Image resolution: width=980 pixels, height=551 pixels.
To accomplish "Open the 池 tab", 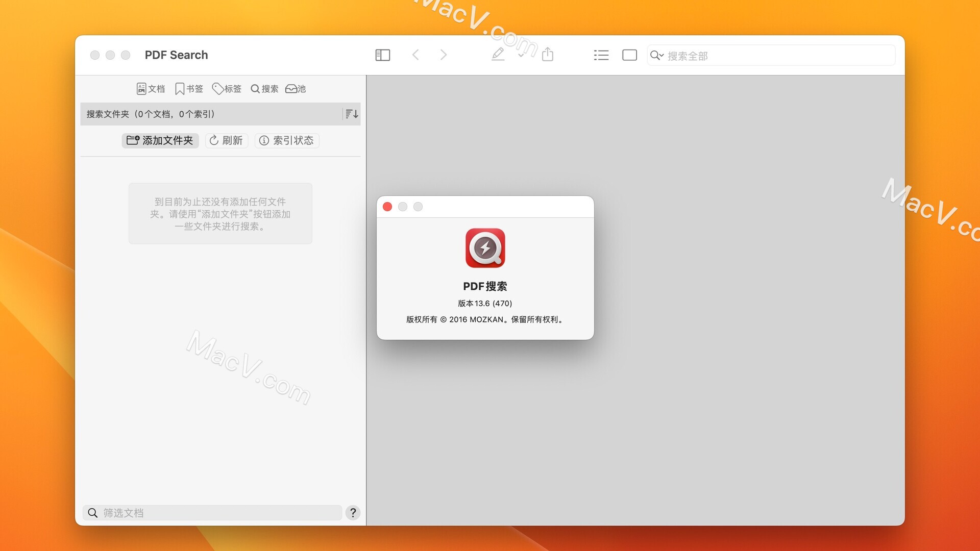I will click(x=296, y=89).
